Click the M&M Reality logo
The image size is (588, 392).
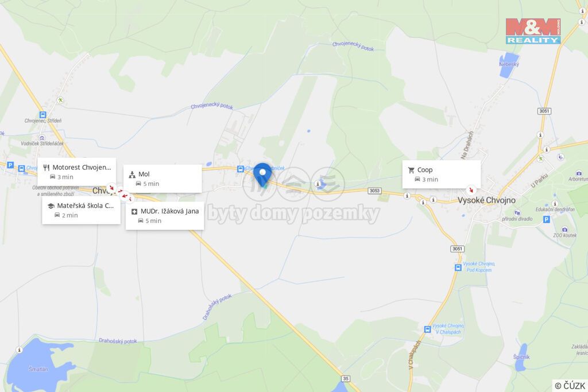533,31
